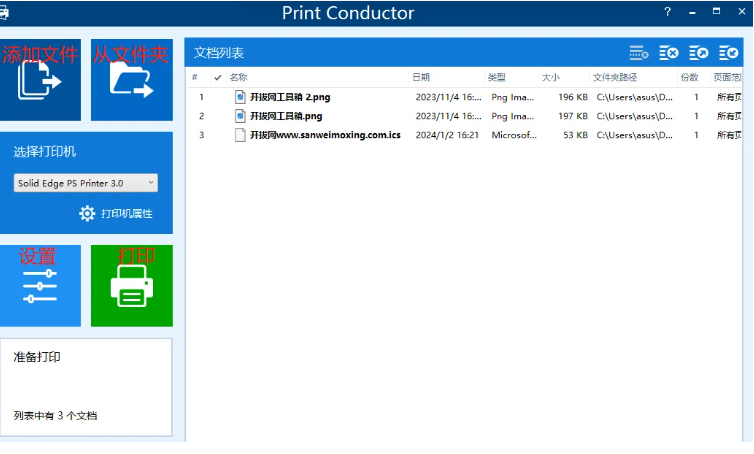Open the Settings (设置) tile with sliders
Viewport: 754px width, 454px height.
pyautogui.click(x=40, y=286)
